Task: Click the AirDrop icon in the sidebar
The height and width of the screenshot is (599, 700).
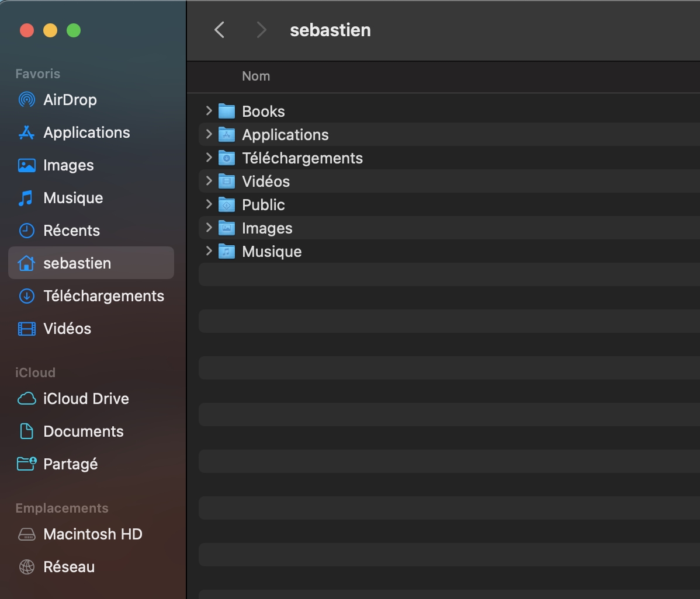Action: coord(26,100)
